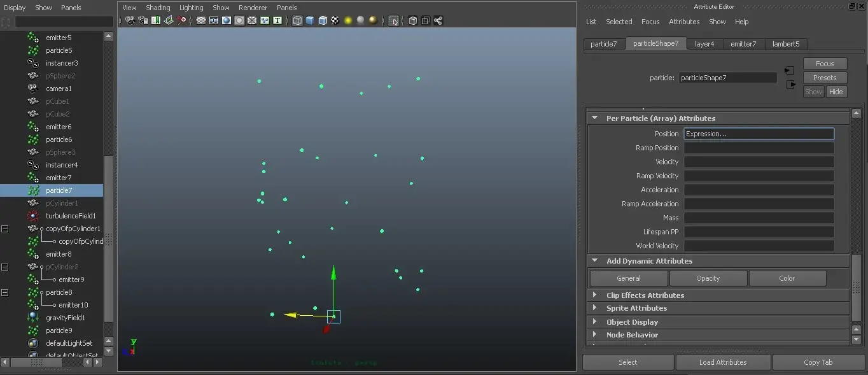Image resolution: width=868 pixels, height=375 pixels.
Task: Click the Presets button
Action: [825, 78]
